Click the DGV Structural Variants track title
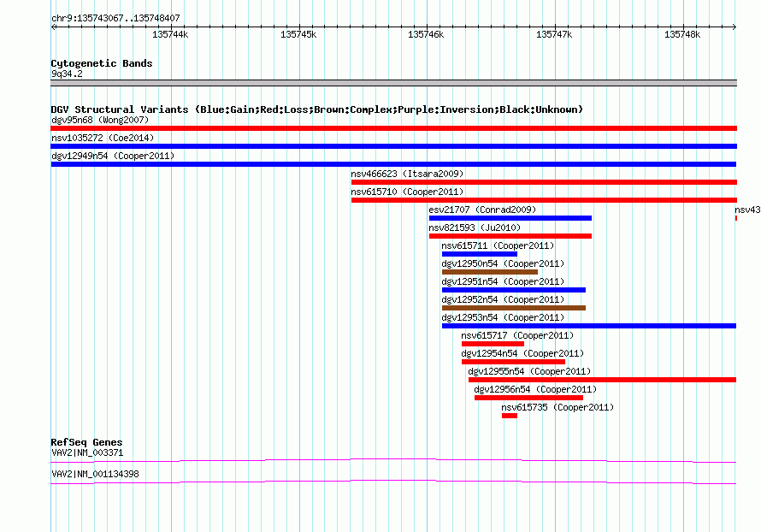The width and height of the screenshot is (761, 532). coord(316,109)
